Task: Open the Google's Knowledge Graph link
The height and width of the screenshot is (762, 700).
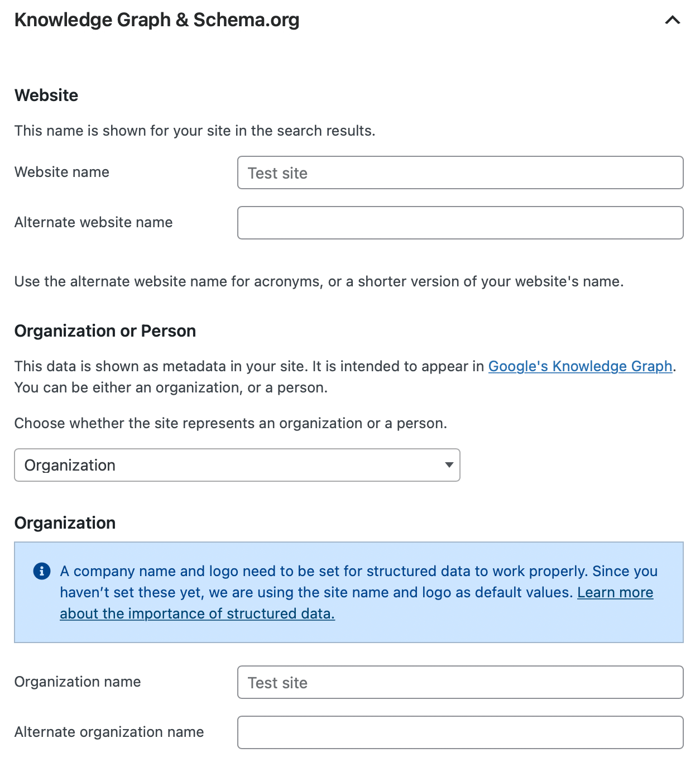Action: click(x=579, y=366)
